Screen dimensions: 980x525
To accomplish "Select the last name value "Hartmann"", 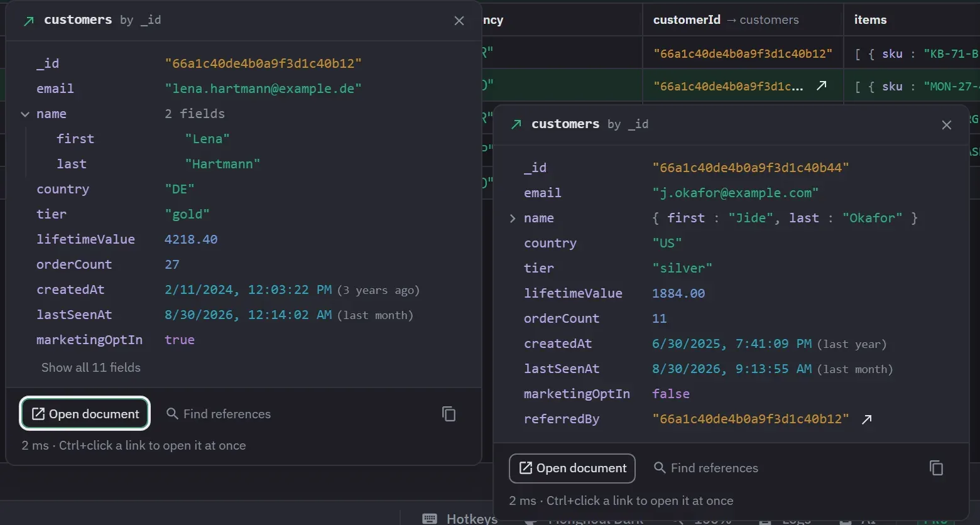I will (222, 164).
